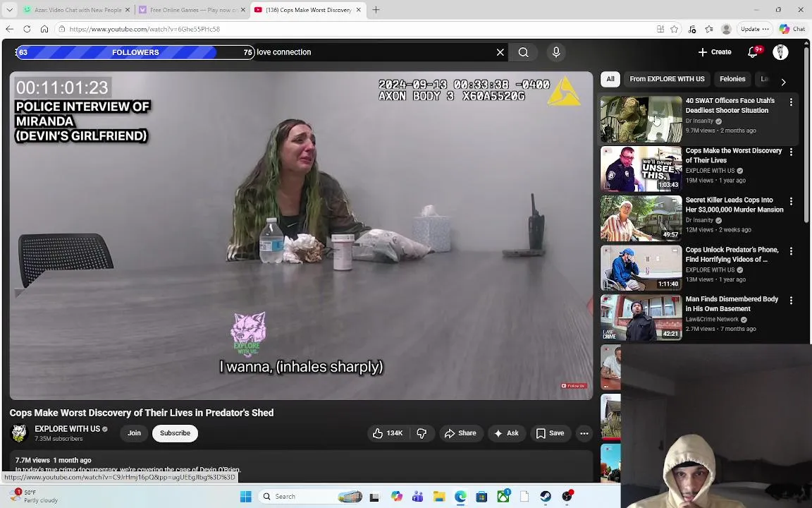Clear the search text with X icon

500,52
